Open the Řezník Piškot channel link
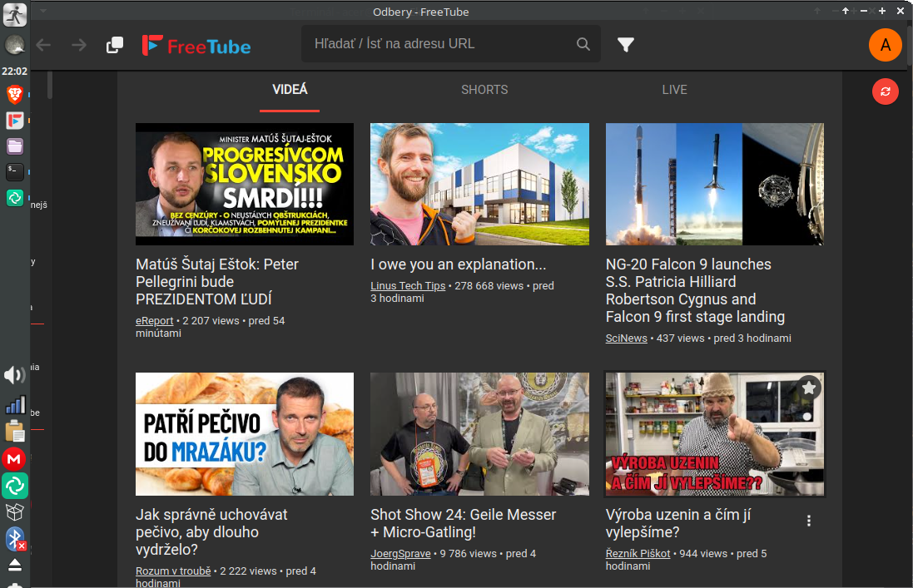 pyautogui.click(x=638, y=554)
